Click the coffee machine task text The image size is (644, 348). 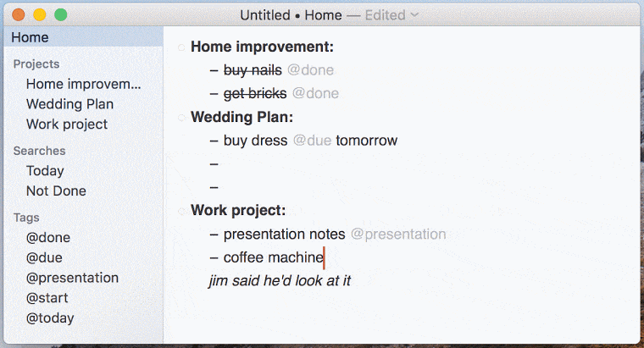pyautogui.click(x=273, y=257)
